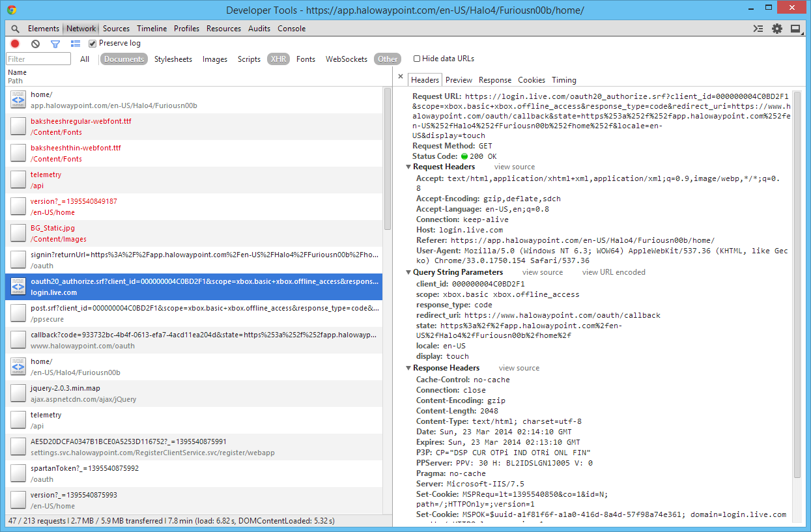This screenshot has height=532, width=811.
Task: Clear the network log with the clear icon
Action: pos(35,44)
